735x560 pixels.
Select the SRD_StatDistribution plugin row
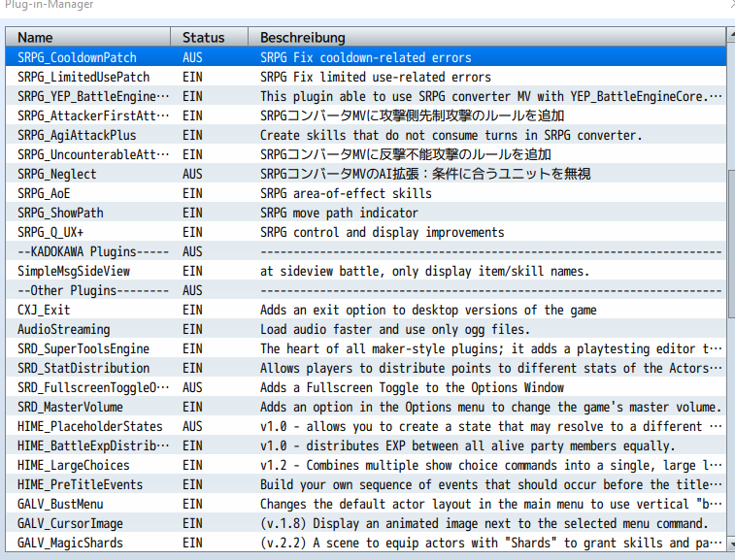coord(366,369)
